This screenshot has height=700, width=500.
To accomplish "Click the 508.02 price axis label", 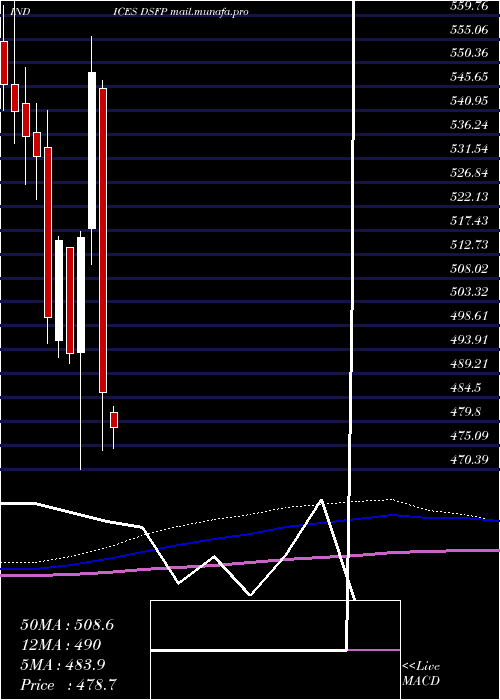I will coord(469,268).
